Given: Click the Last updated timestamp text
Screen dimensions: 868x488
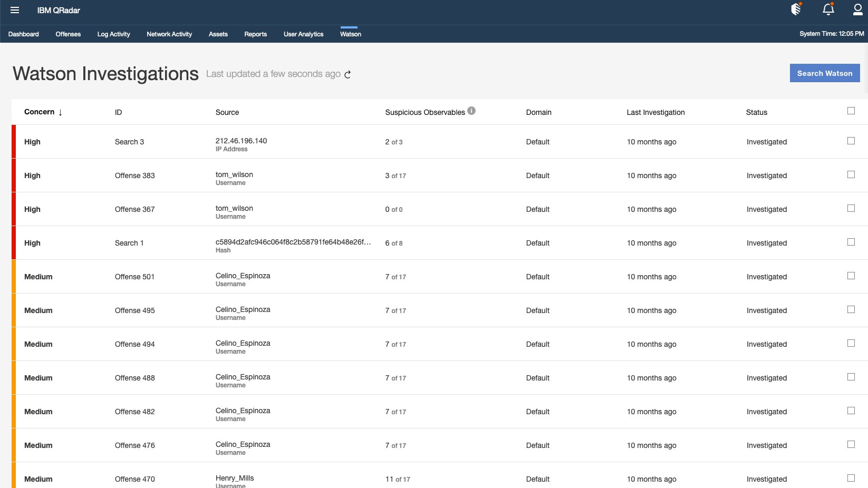Looking at the screenshot, I should [273, 74].
